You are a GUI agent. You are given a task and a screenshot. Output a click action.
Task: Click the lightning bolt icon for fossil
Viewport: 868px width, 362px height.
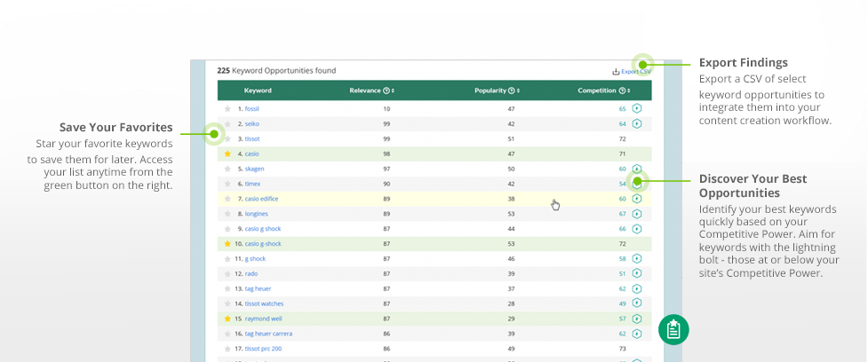click(637, 109)
